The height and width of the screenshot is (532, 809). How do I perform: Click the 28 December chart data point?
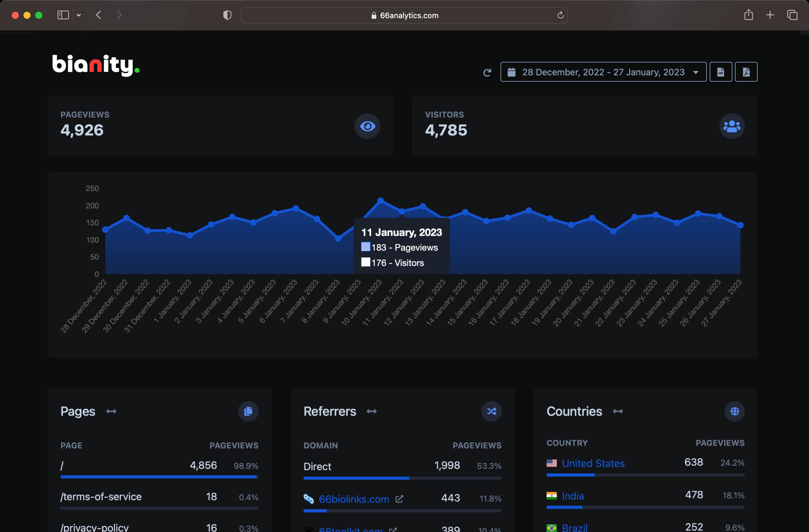tap(105, 230)
